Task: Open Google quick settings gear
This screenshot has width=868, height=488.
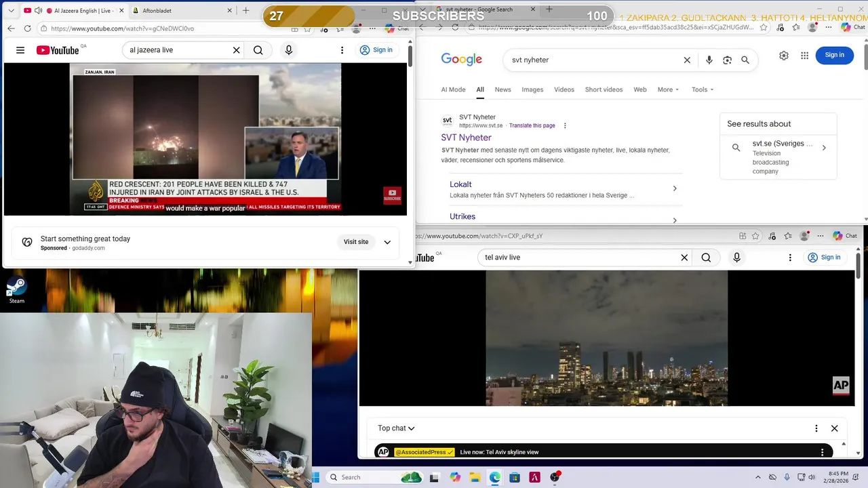Action: 784,56
